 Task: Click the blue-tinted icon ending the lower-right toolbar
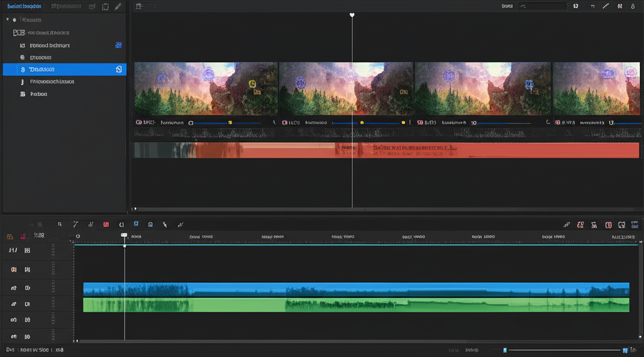(635, 225)
